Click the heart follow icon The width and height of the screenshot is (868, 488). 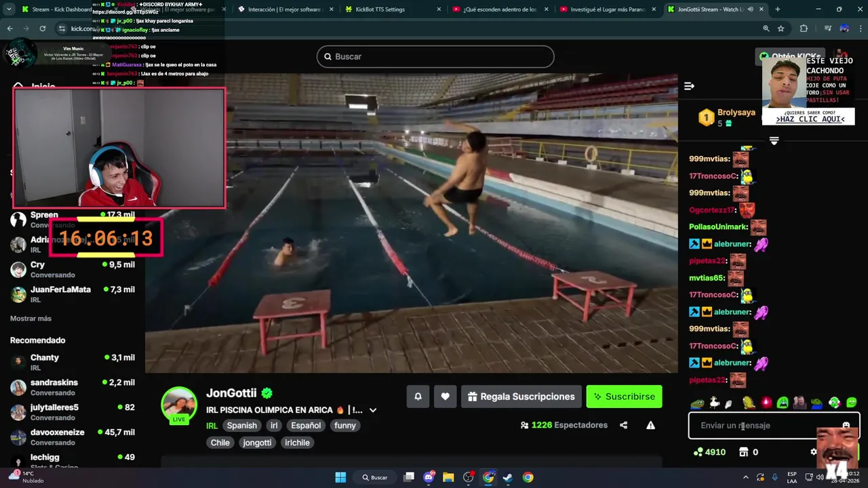click(x=445, y=396)
